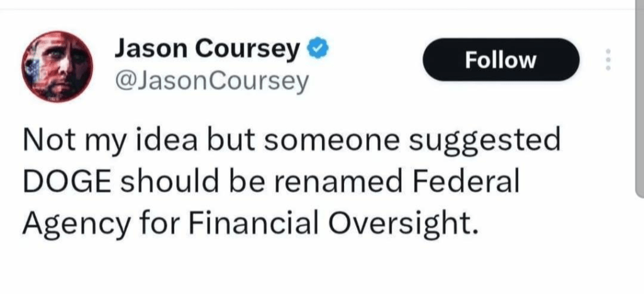644x294 pixels.
Task: Open the @JasonCoursey handle link
Action: [x=211, y=81]
